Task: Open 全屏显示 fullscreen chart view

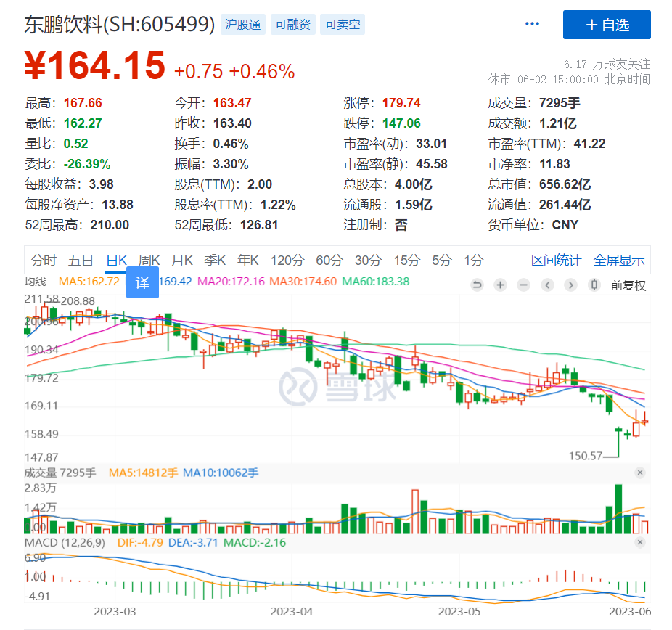Action: [x=619, y=260]
